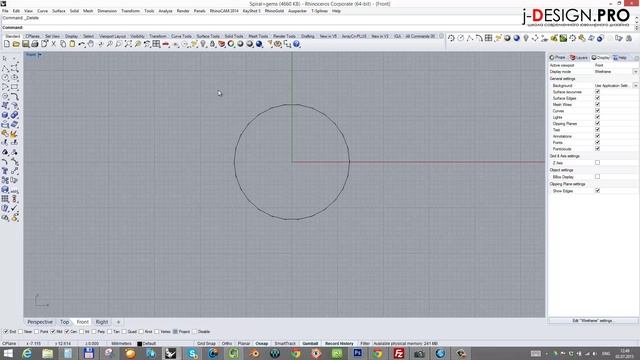Open the Background dropdown
Image resolution: width=640 pixels, height=360 pixels.
coord(635,85)
